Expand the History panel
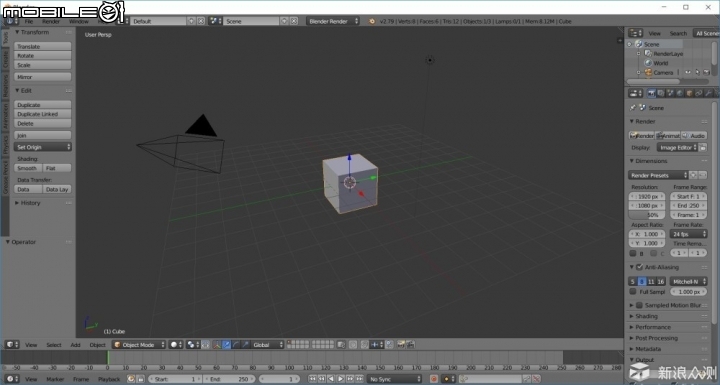 point(30,203)
